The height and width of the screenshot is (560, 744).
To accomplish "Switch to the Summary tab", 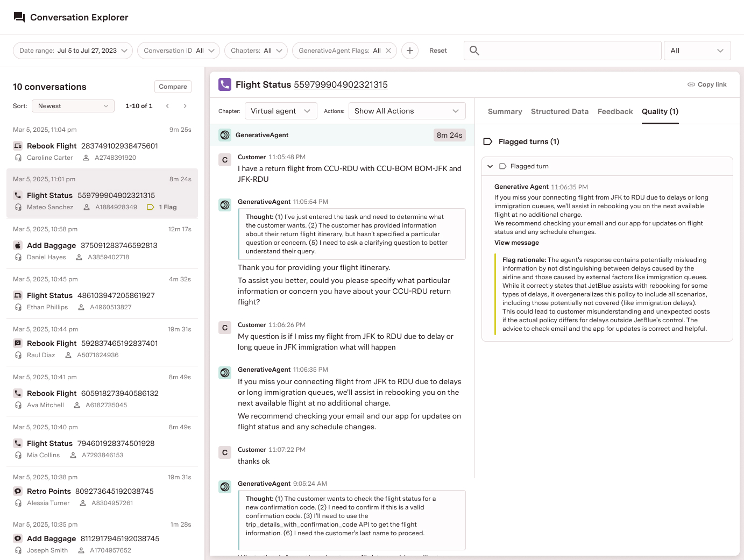I will pyautogui.click(x=504, y=111).
